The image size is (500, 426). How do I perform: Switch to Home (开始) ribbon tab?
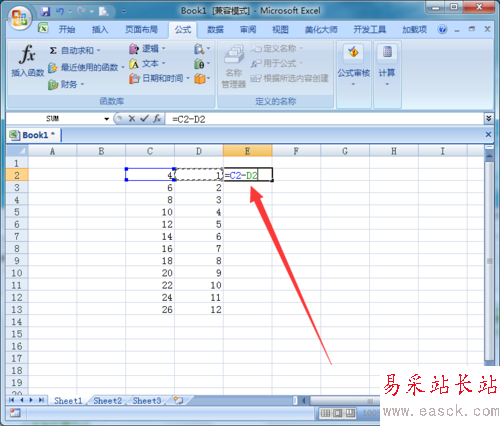coord(67,30)
